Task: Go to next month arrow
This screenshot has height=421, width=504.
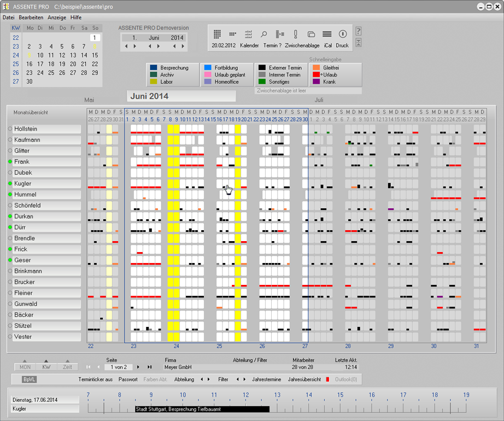Action: pyautogui.click(x=159, y=46)
